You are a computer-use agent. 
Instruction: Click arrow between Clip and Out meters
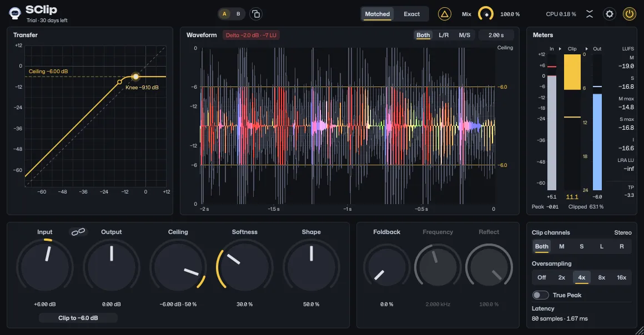coord(586,49)
